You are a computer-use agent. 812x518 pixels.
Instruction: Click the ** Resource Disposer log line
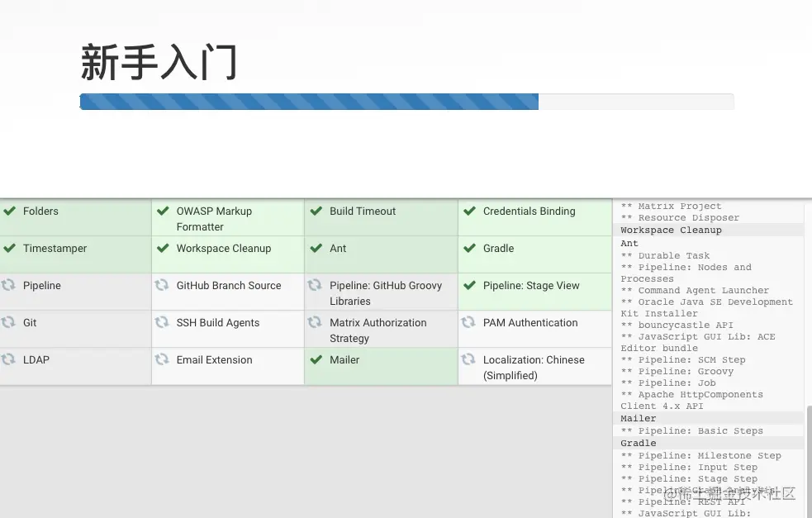click(680, 218)
